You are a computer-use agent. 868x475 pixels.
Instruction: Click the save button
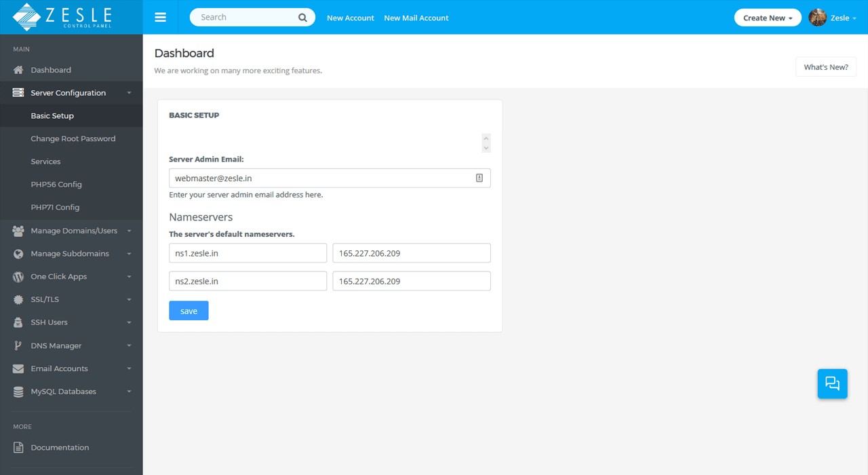coord(189,310)
